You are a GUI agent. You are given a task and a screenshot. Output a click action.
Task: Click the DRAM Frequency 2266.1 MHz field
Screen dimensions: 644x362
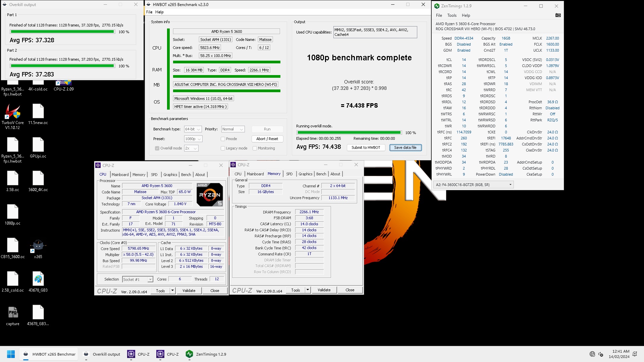pyautogui.click(x=309, y=212)
